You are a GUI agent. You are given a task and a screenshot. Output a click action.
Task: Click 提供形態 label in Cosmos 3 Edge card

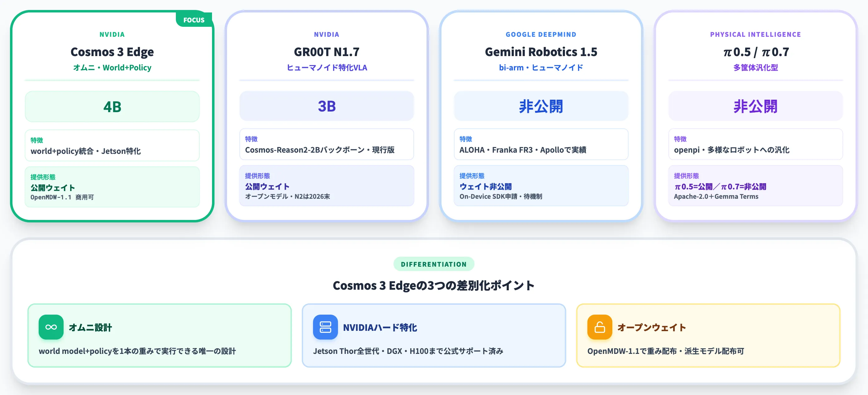[x=43, y=177]
